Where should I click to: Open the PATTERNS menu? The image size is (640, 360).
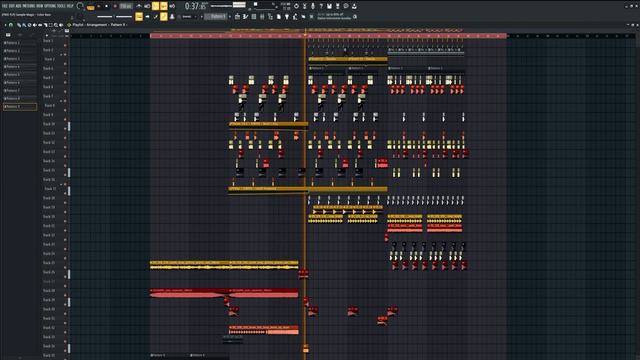click(29, 6)
